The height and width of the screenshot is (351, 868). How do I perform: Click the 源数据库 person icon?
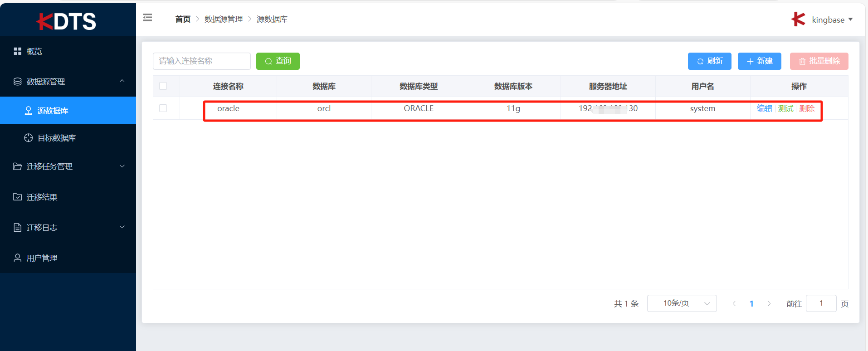28,111
